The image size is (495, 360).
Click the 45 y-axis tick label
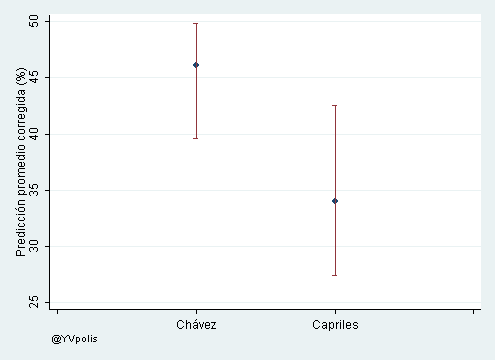34,78
